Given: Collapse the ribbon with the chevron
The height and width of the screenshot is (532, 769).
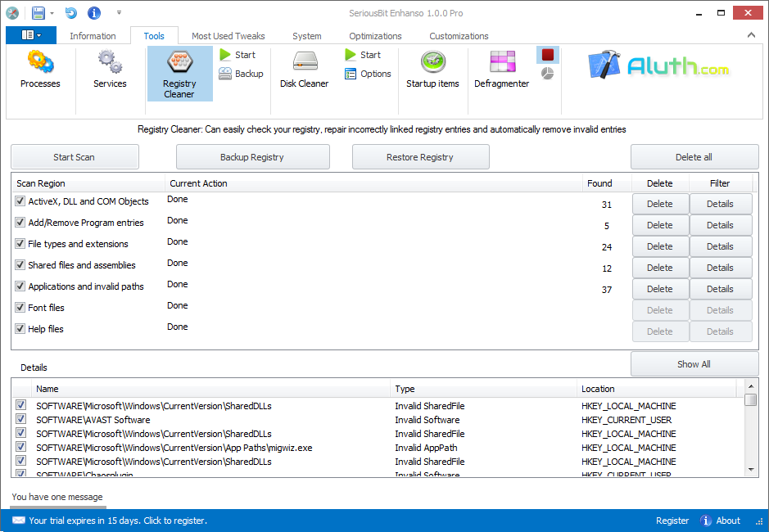Looking at the screenshot, I should (x=751, y=35).
